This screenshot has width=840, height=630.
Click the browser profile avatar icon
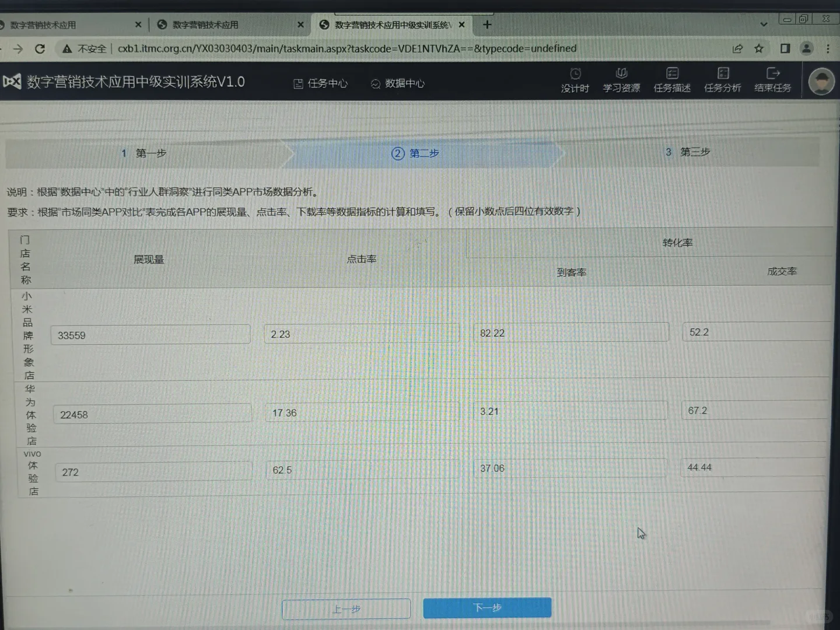point(806,48)
